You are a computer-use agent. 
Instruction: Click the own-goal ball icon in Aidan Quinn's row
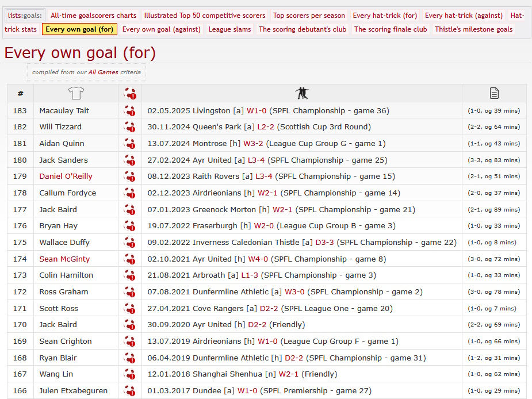(130, 144)
